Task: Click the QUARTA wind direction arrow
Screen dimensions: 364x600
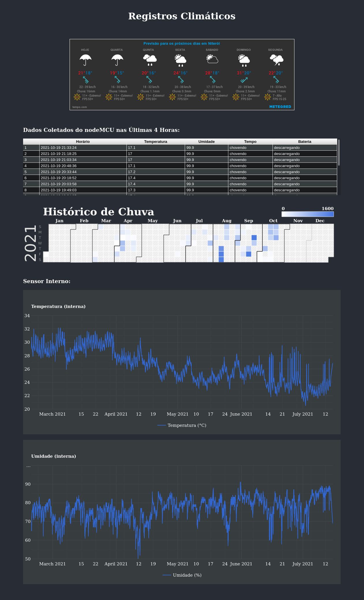Action: (x=117, y=80)
